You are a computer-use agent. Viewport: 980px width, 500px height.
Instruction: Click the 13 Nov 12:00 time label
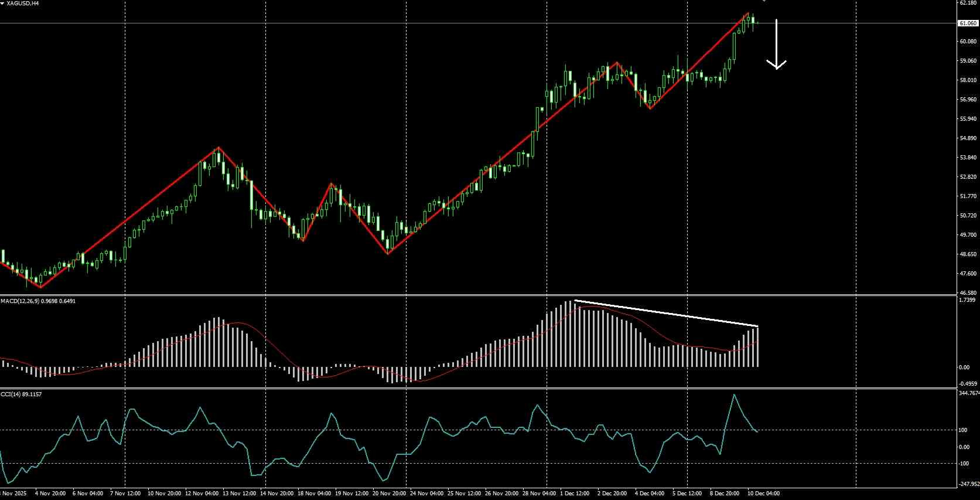coord(240,494)
